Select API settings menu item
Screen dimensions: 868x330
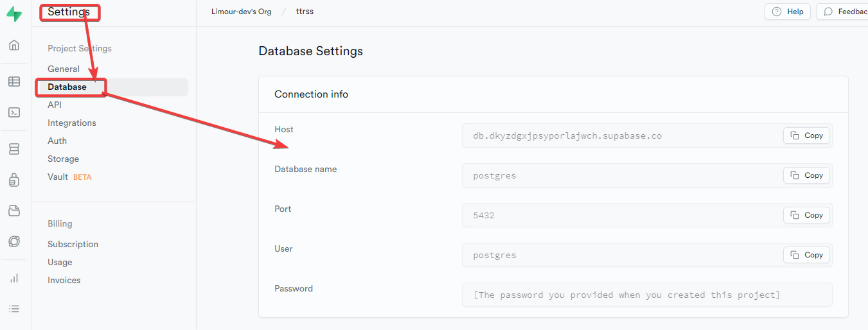tap(55, 105)
